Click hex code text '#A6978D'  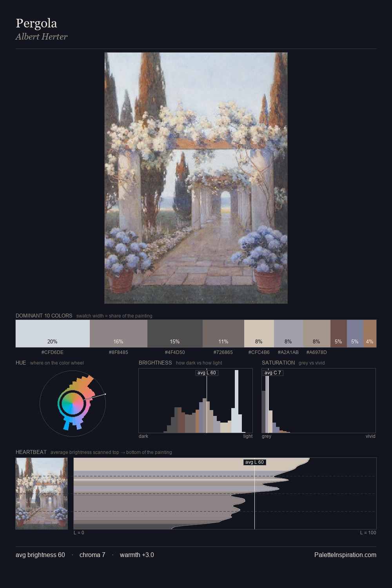click(317, 352)
